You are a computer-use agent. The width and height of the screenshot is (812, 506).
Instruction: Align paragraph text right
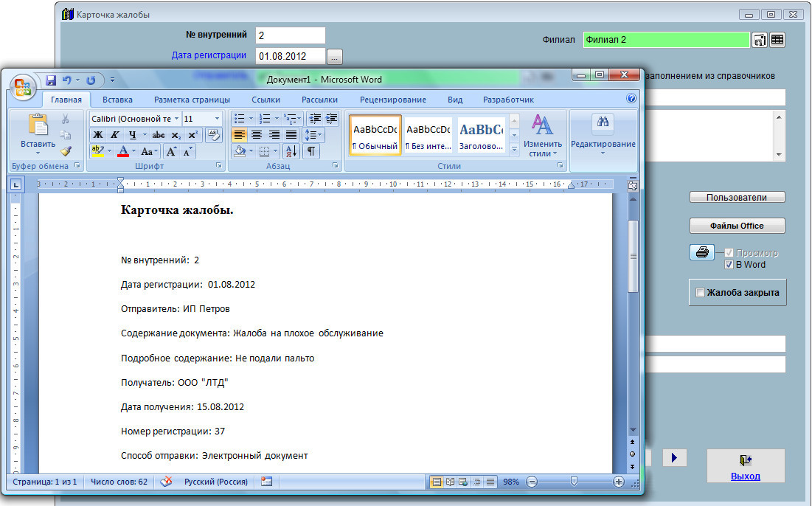274,135
